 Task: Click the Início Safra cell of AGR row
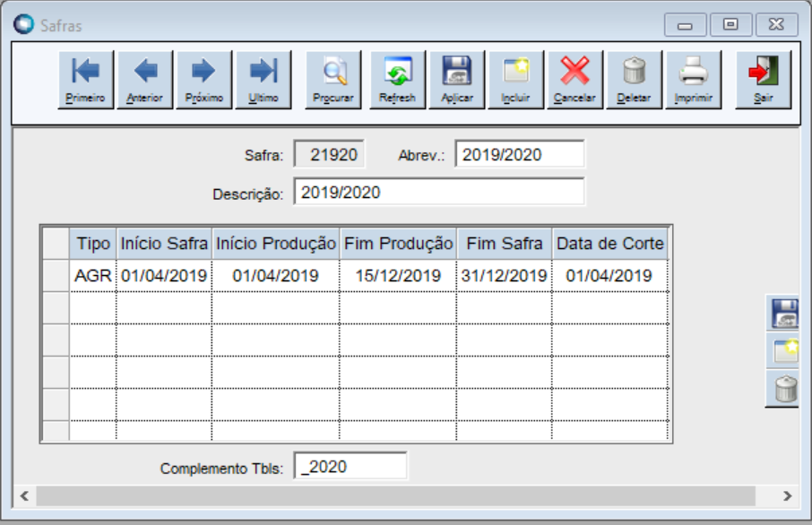[x=164, y=275]
